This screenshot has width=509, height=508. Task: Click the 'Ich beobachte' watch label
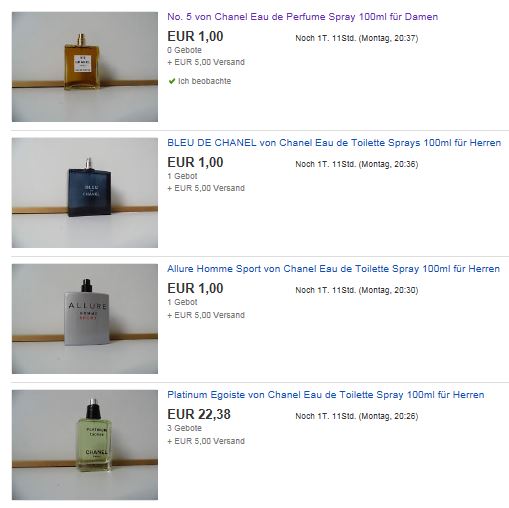204,81
